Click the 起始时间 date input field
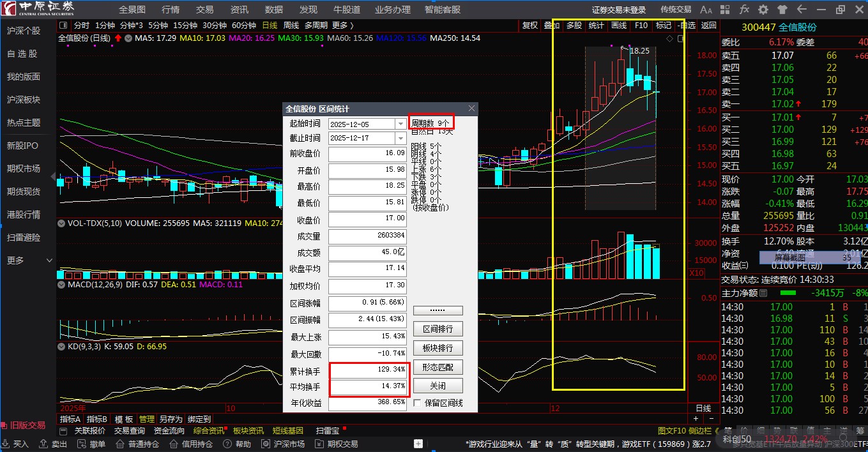This screenshot has height=452, width=868. 362,124
